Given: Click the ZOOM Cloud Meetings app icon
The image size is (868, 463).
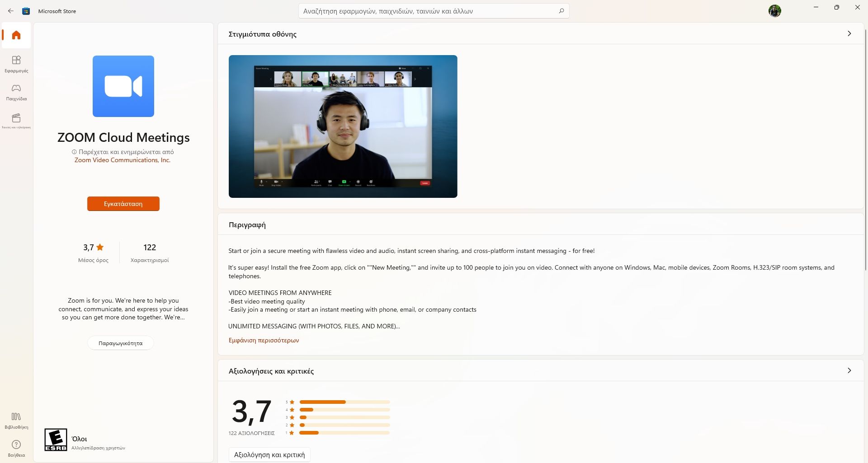Looking at the screenshot, I should (123, 86).
